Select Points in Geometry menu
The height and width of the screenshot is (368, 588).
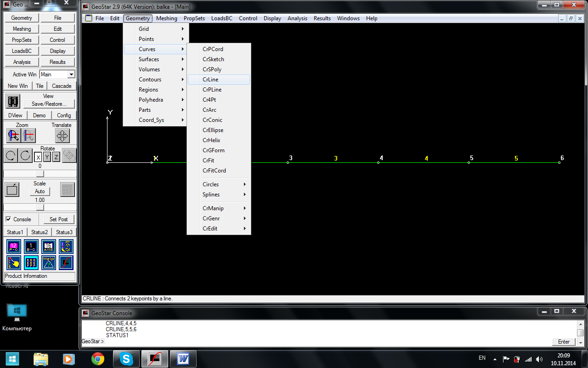coord(155,39)
